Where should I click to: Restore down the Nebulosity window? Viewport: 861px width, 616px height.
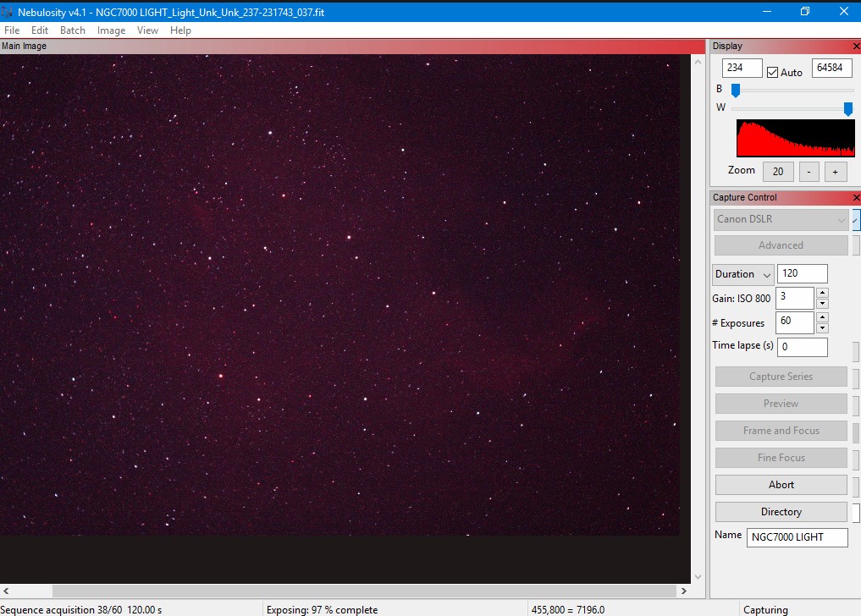[x=805, y=12]
